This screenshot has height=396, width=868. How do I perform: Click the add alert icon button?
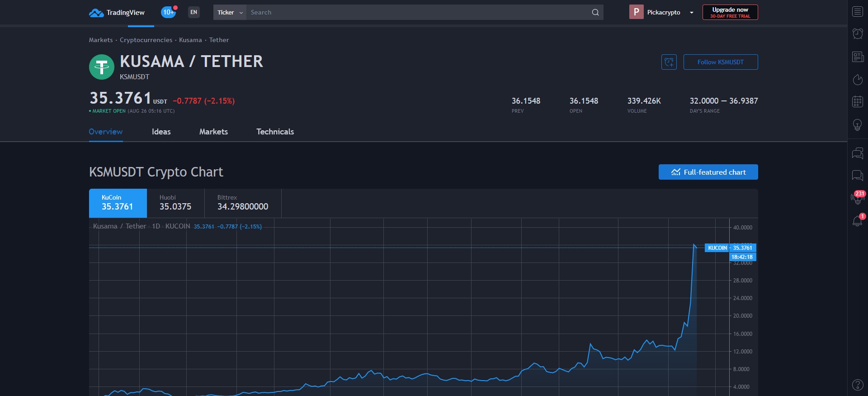(669, 62)
